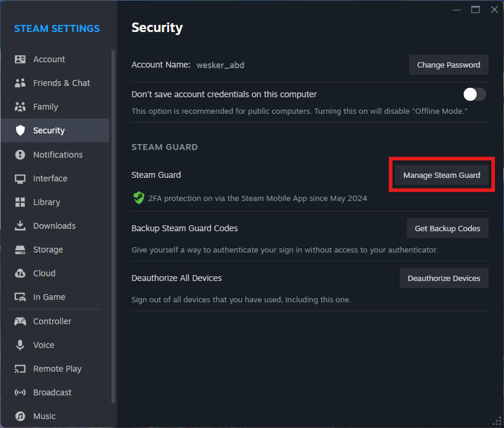Switch to In Game settings
This screenshot has width=504, height=428.
[x=49, y=297]
